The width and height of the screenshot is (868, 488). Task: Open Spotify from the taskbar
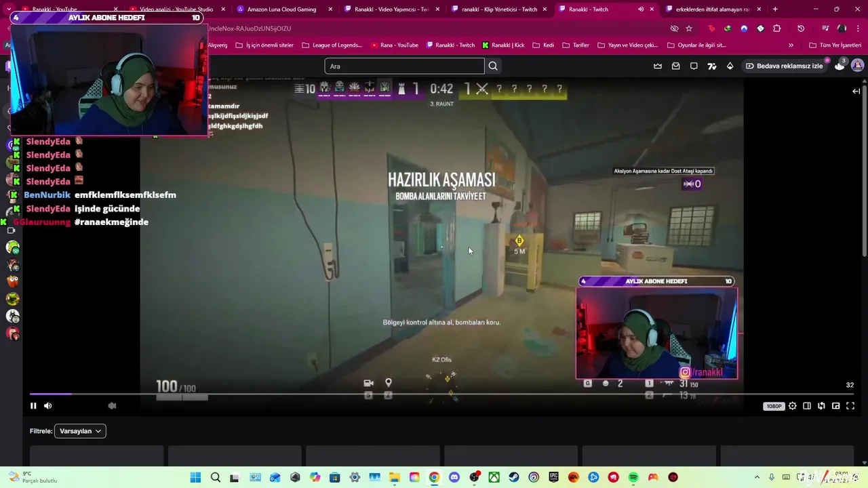(633, 477)
